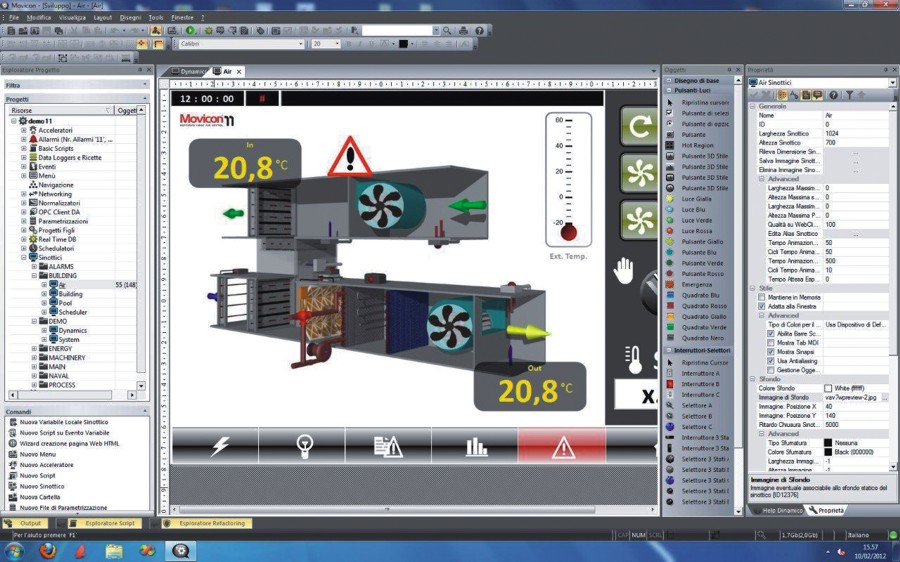Toggle the Mostra Tab MDI checkbox

pos(770,343)
